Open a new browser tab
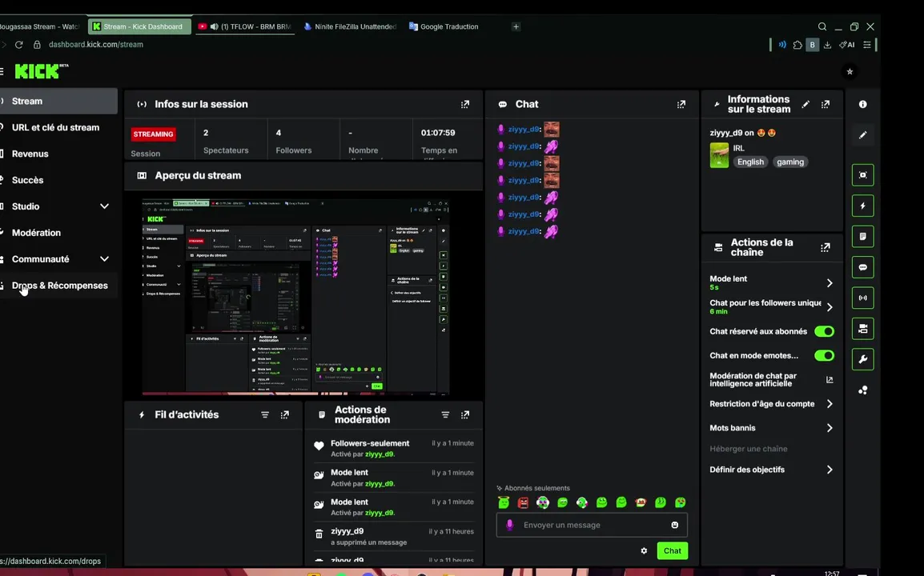 tap(516, 26)
